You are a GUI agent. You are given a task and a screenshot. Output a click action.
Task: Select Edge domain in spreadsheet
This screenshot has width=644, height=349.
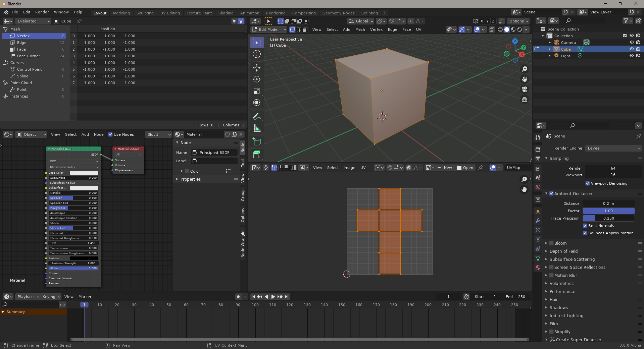tap(34, 43)
